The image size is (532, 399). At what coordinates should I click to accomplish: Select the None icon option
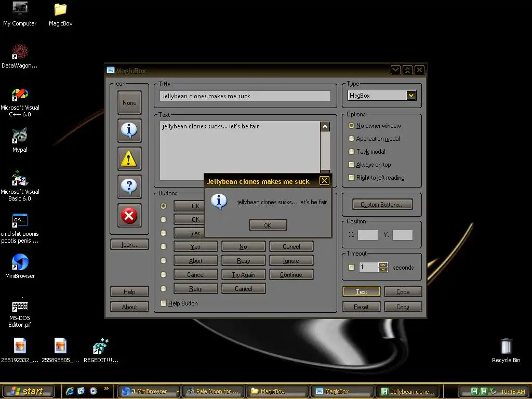pyautogui.click(x=129, y=102)
